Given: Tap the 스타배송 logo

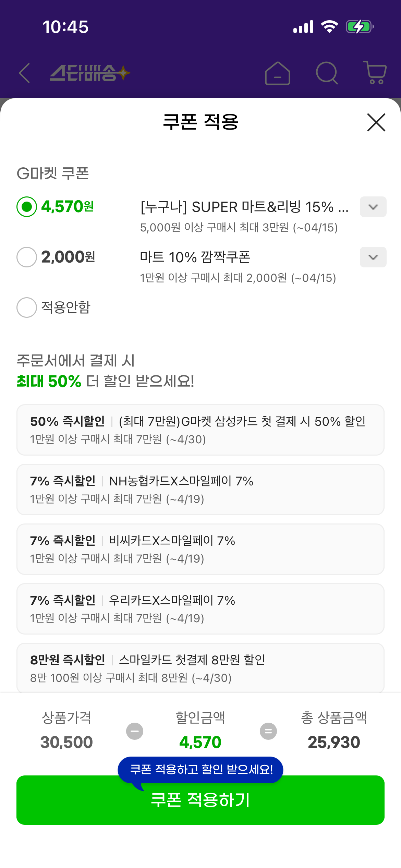Looking at the screenshot, I should point(90,73).
